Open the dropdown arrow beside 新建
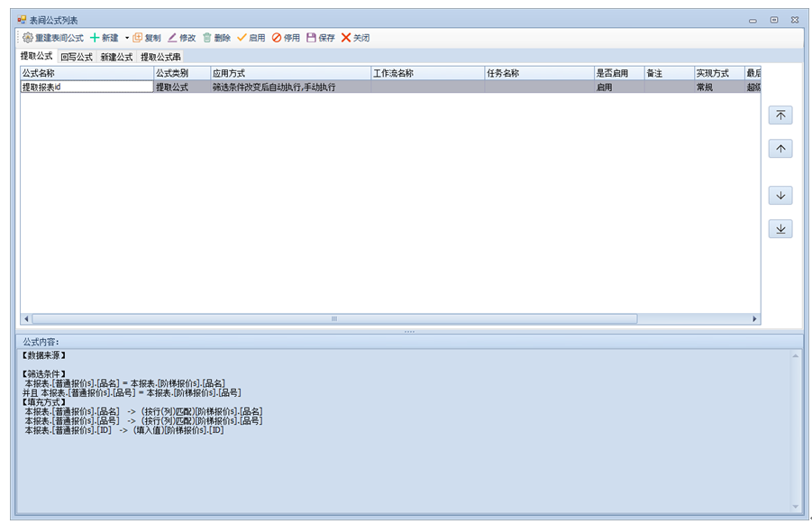The height and width of the screenshot is (524, 812). (x=127, y=38)
